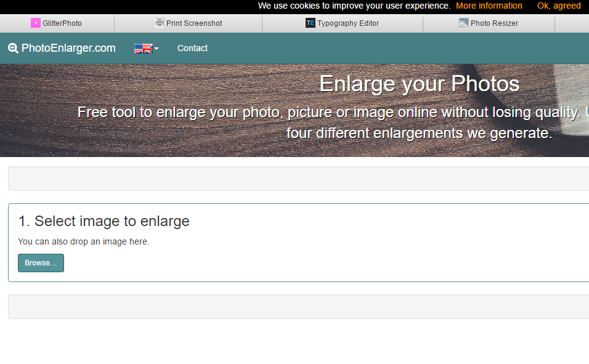Open the Print Screenshot tab
The width and height of the screenshot is (589, 364).
(x=188, y=23)
